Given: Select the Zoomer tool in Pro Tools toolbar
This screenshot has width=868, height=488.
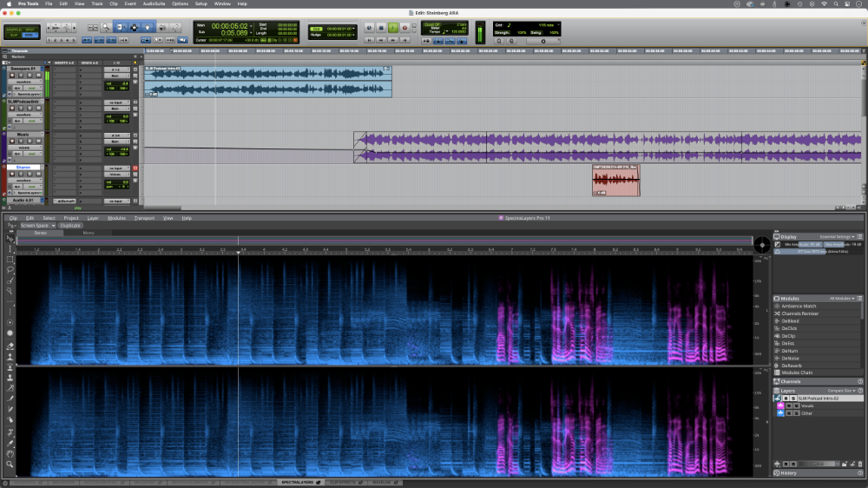Looking at the screenshot, I should 106,27.
